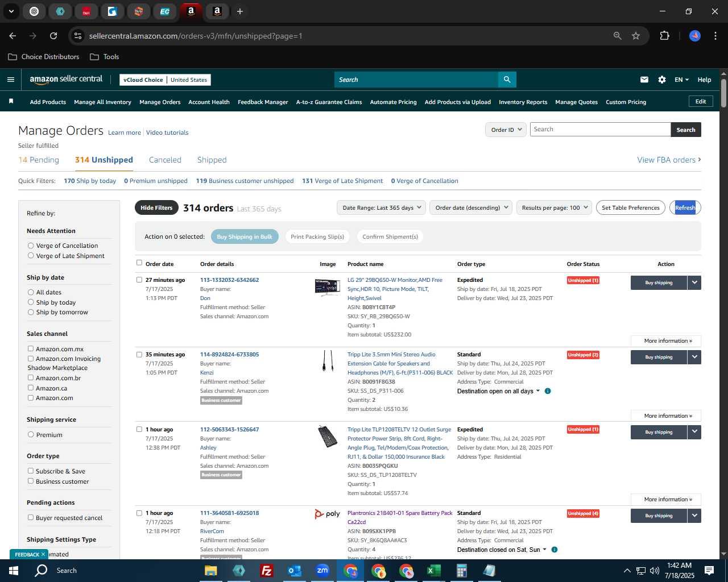Switch to the Canceled tab

[x=165, y=160]
